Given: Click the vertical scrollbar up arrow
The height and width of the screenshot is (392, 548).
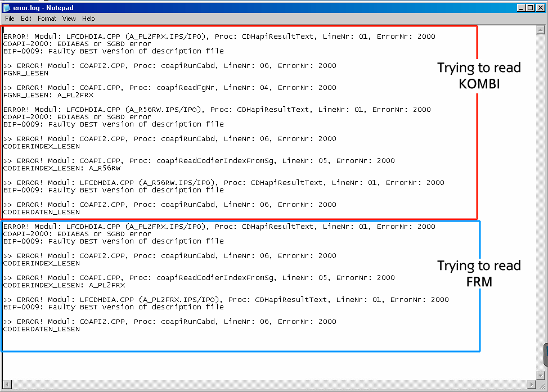Looking at the screenshot, I should (x=541, y=30).
